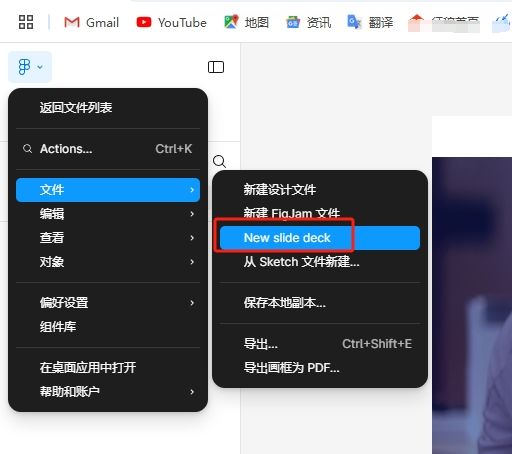Open the 文件 submenu

click(x=108, y=190)
